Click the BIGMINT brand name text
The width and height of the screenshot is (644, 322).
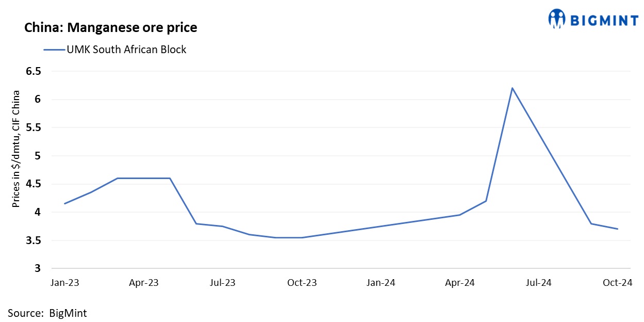(x=604, y=20)
